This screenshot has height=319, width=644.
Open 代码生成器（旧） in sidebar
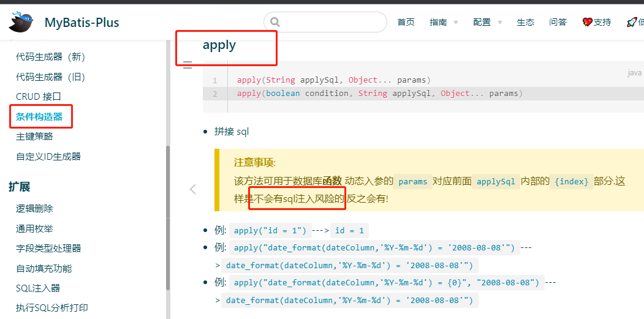point(50,77)
